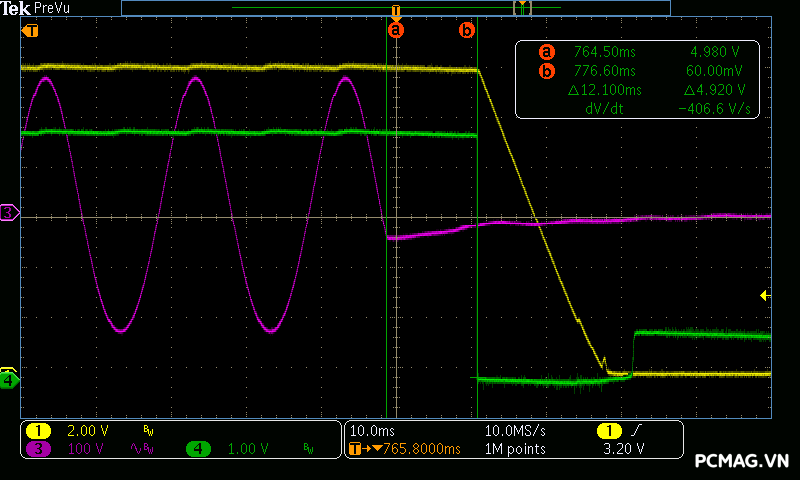
Task: Click the Tek logo
Action: pos(16,8)
